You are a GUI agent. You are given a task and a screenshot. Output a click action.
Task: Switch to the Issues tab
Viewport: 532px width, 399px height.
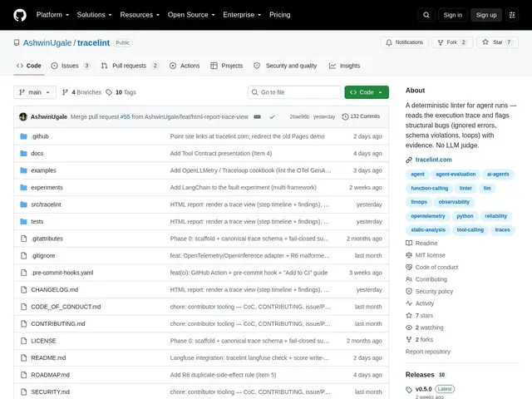pyautogui.click(x=71, y=66)
